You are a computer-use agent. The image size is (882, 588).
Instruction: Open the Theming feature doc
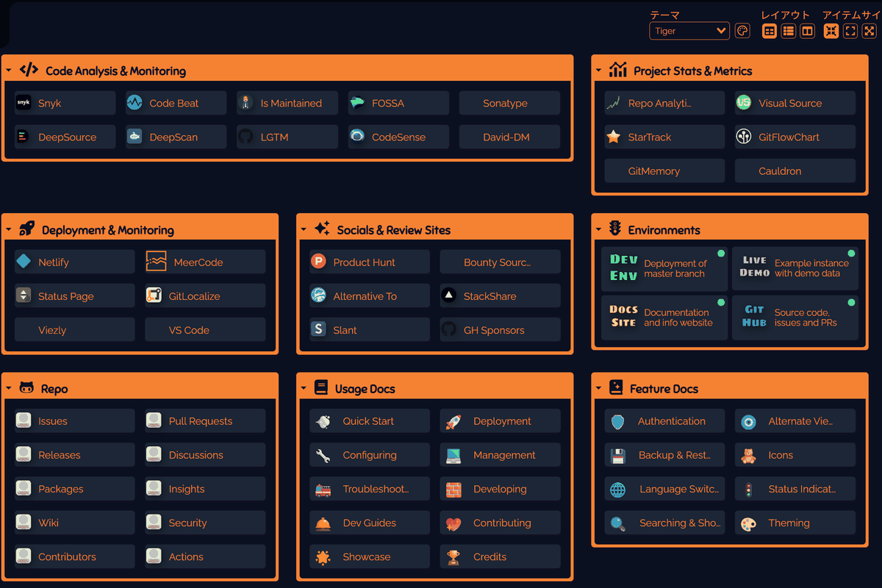click(795, 523)
